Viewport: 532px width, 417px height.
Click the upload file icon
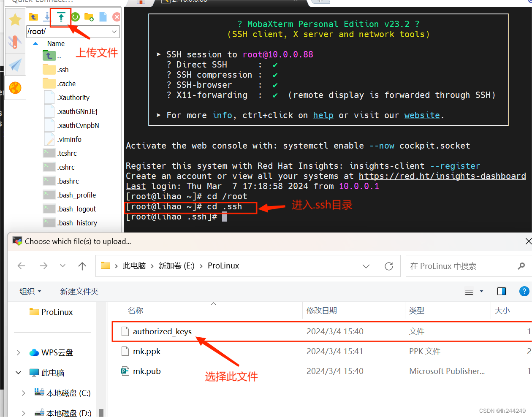coord(61,17)
